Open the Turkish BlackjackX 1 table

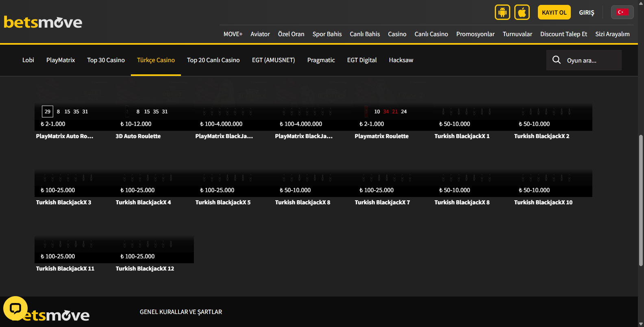462,136
